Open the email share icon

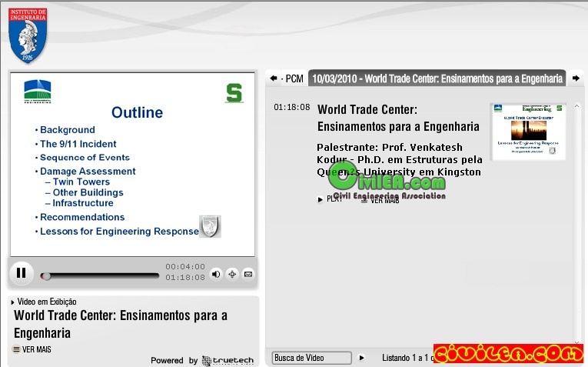click(x=247, y=275)
